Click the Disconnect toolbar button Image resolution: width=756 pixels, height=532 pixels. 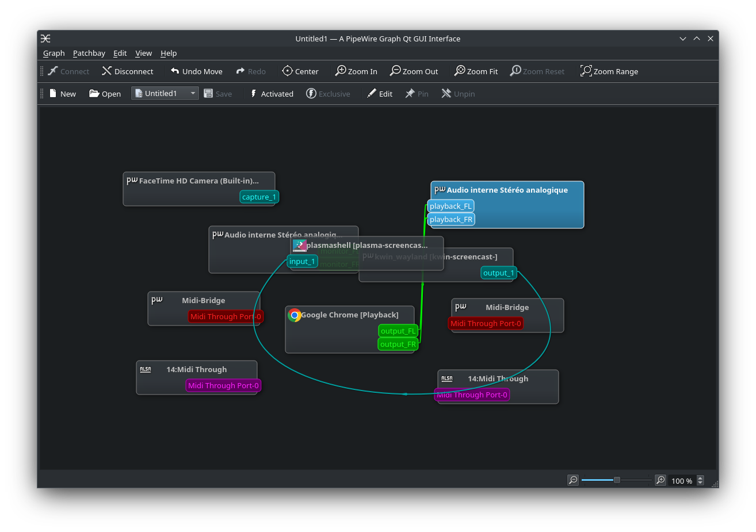128,71
